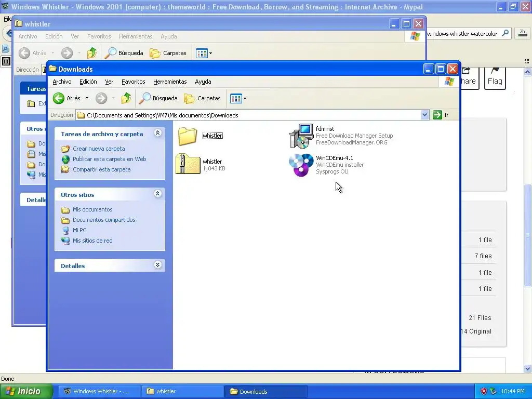The image size is (532, 399).
Task: Open Ayuda menu in Downloads window
Action: point(203,82)
